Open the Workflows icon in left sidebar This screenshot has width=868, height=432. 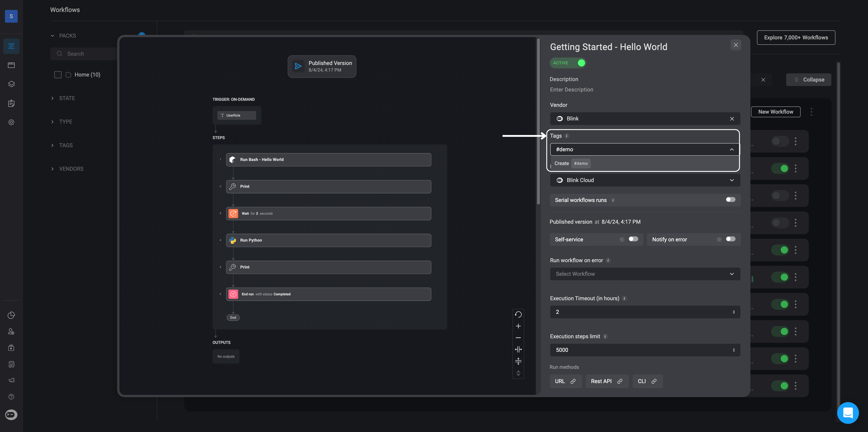[11, 46]
